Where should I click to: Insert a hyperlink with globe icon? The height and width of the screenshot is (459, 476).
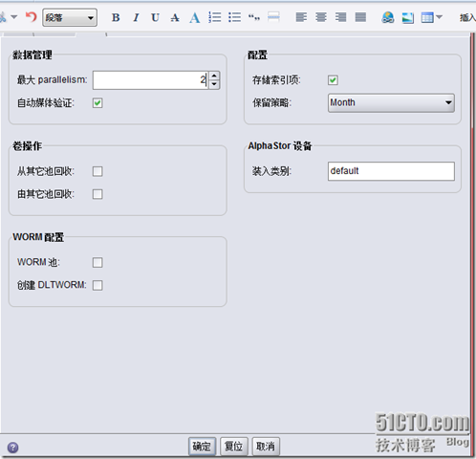[x=388, y=17]
